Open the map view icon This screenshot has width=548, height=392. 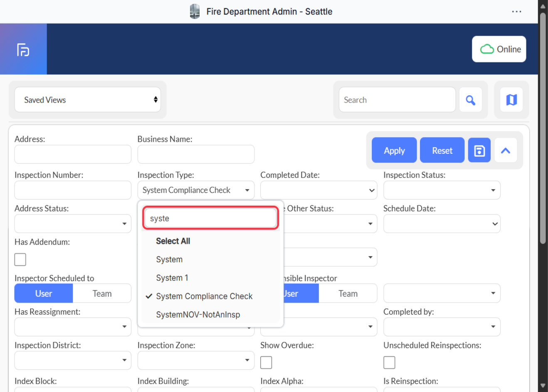pyautogui.click(x=511, y=100)
